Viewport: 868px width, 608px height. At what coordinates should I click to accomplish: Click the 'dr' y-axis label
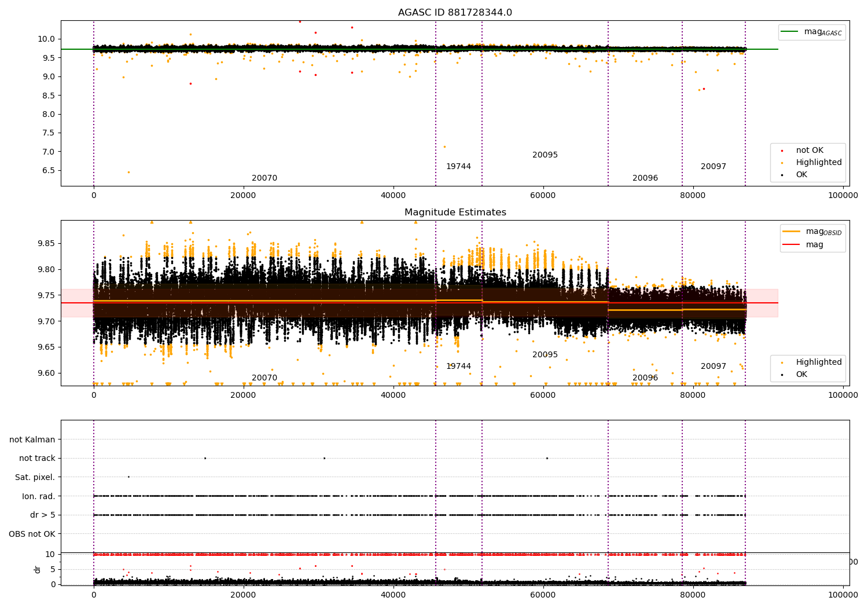(x=38, y=569)
